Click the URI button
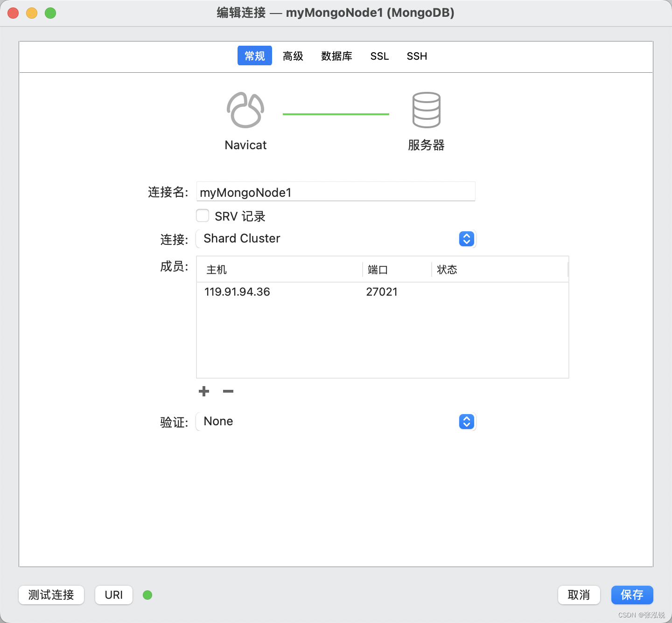 coord(114,595)
